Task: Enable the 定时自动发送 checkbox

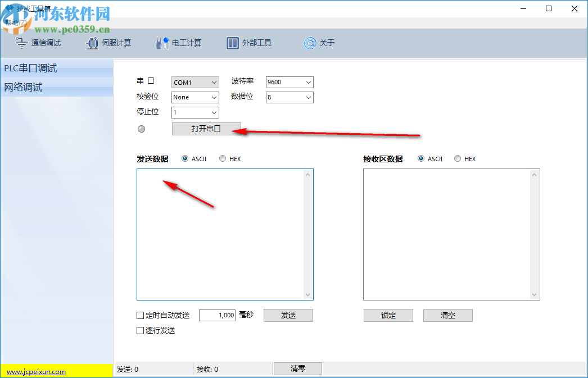Action: click(x=140, y=315)
